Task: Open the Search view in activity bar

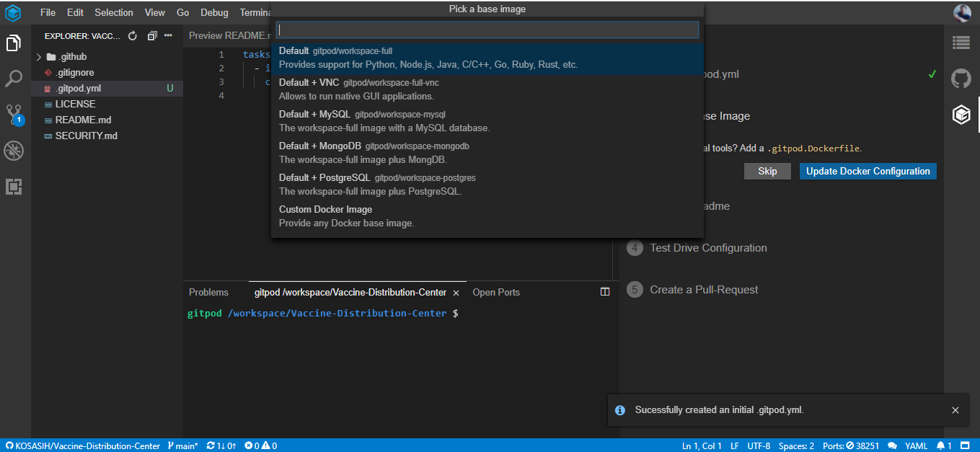Action: (x=14, y=79)
